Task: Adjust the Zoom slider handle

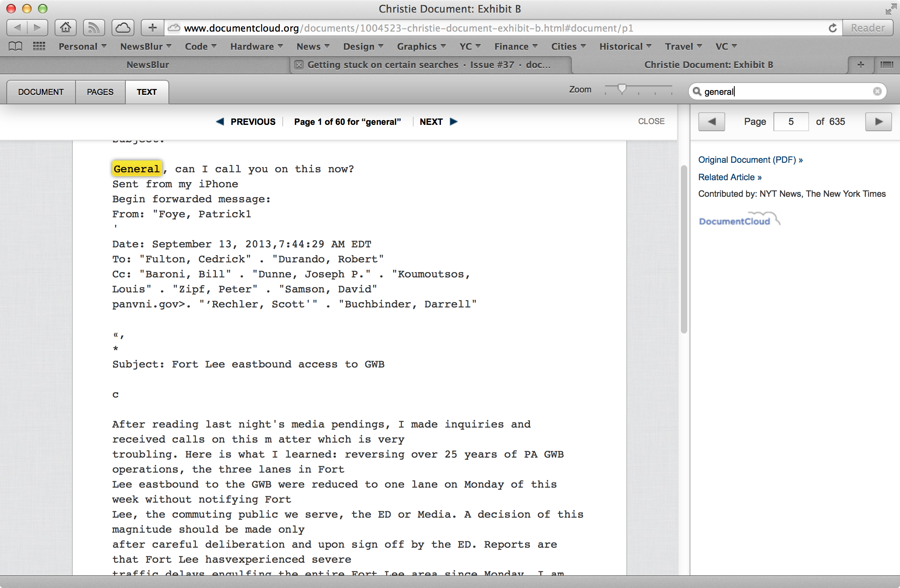Action: click(622, 89)
